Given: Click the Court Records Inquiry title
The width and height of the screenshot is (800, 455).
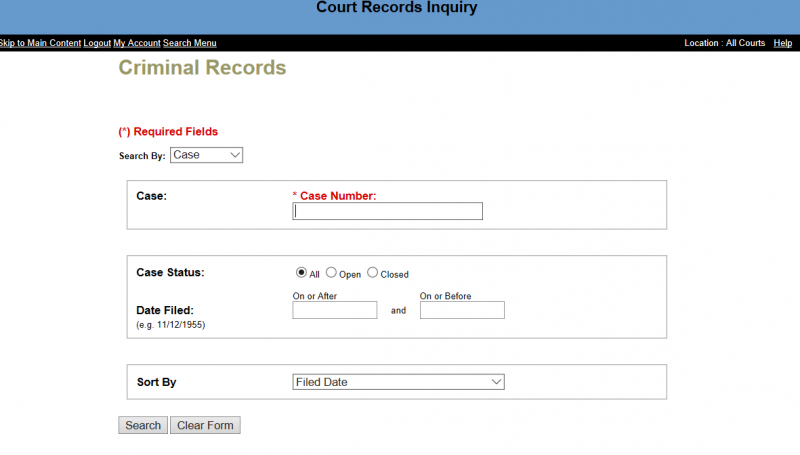Looking at the screenshot, I should click(397, 9).
